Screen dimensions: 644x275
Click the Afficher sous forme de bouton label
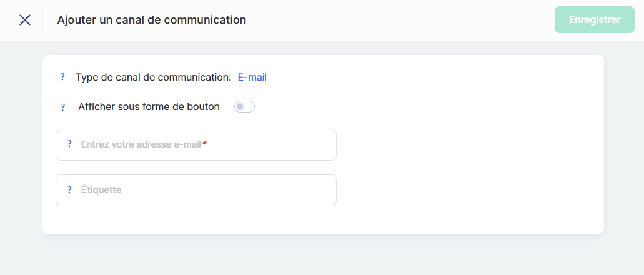click(149, 107)
